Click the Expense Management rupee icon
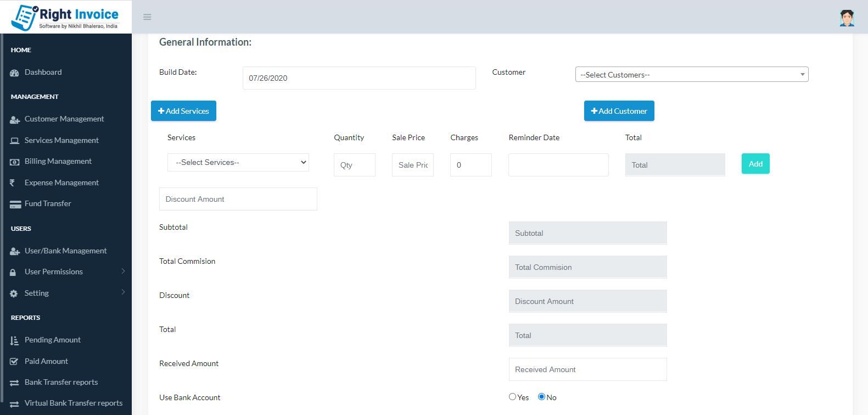Viewport: 868px width, 415px height. pyautogui.click(x=12, y=183)
